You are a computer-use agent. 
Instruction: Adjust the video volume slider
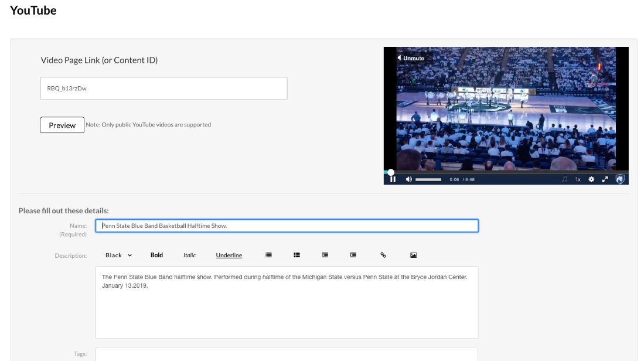click(428, 179)
